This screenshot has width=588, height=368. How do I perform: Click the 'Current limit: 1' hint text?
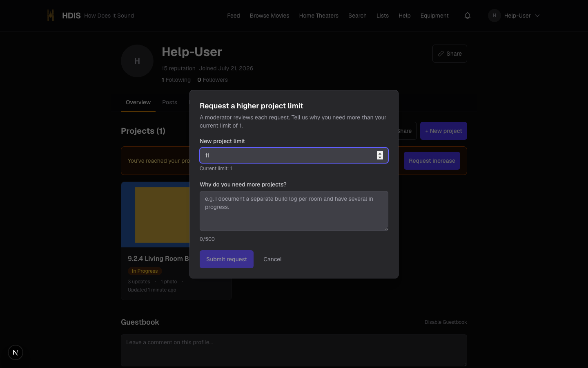(216, 168)
